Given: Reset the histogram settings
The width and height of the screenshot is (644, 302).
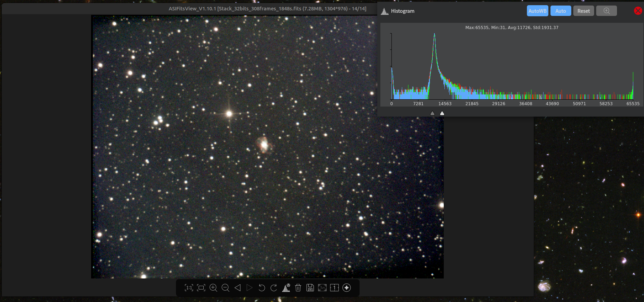Looking at the screenshot, I should [583, 11].
